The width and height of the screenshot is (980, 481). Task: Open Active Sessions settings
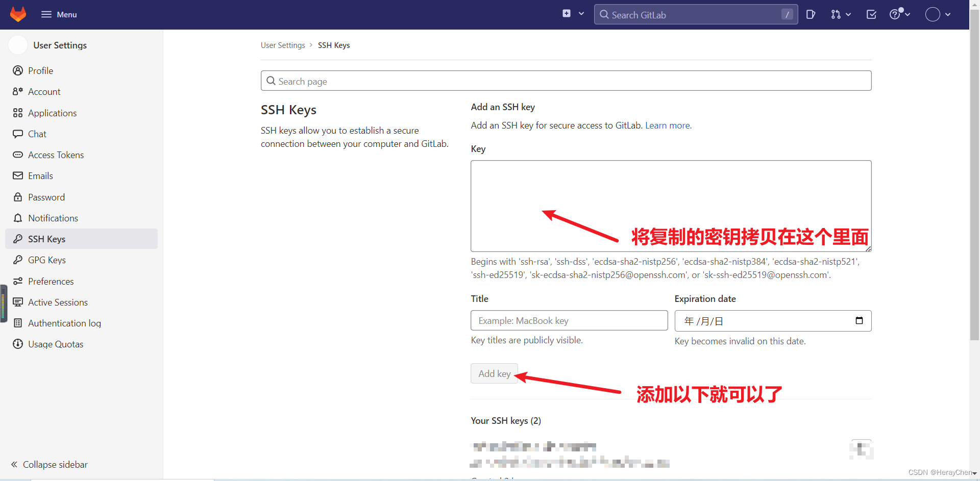[58, 302]
